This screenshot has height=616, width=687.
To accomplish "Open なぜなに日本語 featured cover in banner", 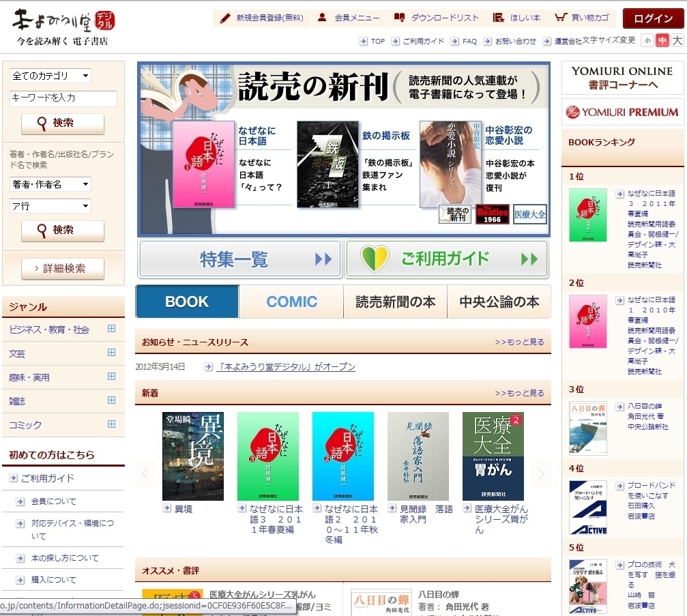I will point(204,164).
